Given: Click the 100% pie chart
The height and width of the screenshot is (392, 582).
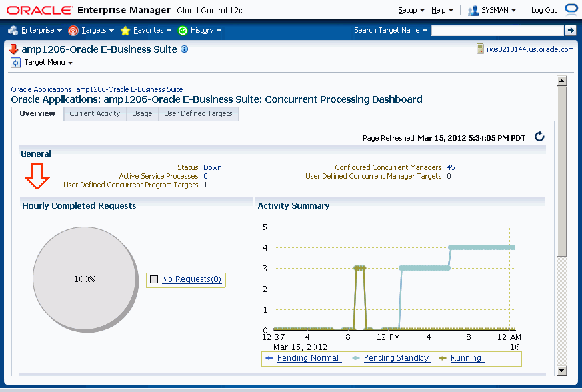Looking at the screenshot, I should coord(85,279).
